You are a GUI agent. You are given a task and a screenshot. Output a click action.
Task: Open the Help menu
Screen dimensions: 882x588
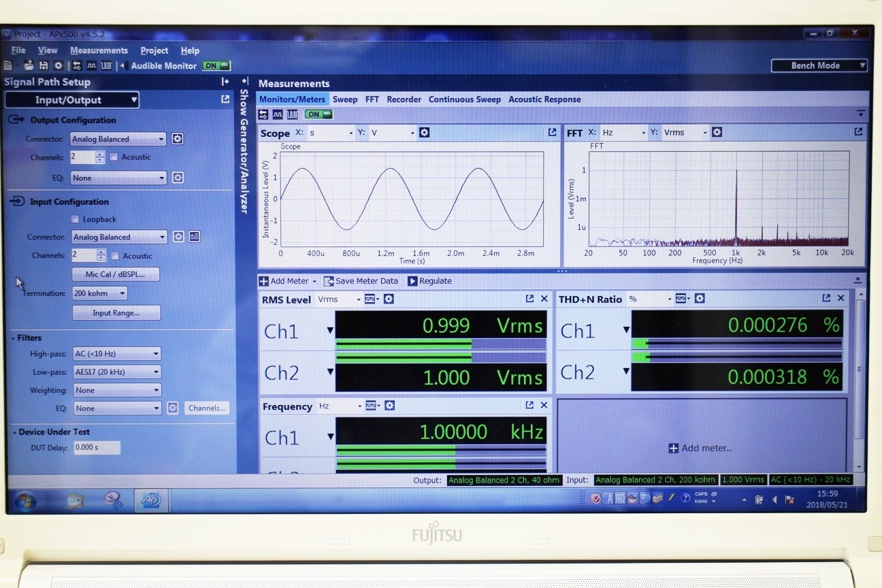tap(190, 50)
